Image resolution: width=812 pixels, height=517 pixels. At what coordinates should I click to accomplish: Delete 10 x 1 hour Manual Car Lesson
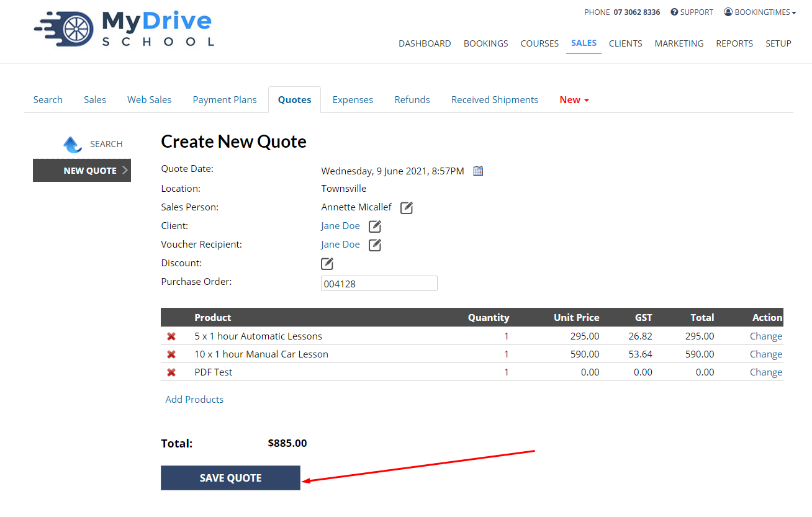(171, 354)
